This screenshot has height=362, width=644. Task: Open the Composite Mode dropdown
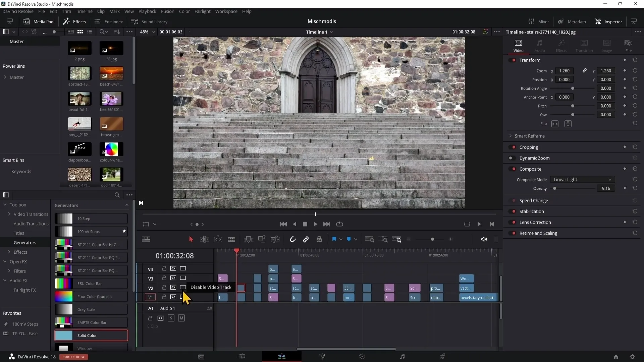click(x=582, y=179)
